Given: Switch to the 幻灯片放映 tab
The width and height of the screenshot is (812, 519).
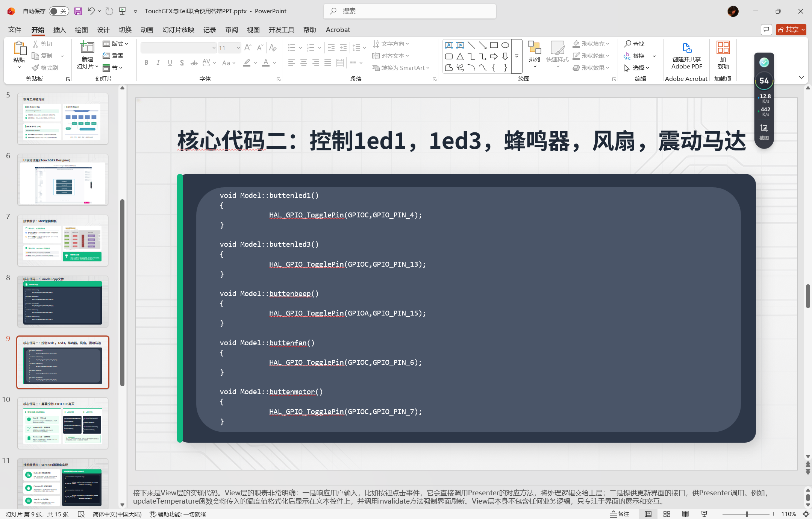Looking at the screenshot, I should click(178, 30).
